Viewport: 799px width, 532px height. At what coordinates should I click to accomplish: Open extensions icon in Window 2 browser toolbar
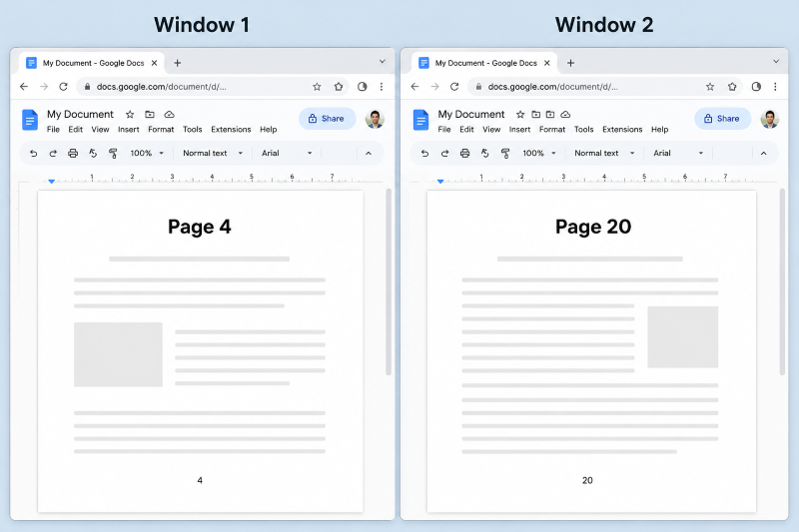point(732,87)
